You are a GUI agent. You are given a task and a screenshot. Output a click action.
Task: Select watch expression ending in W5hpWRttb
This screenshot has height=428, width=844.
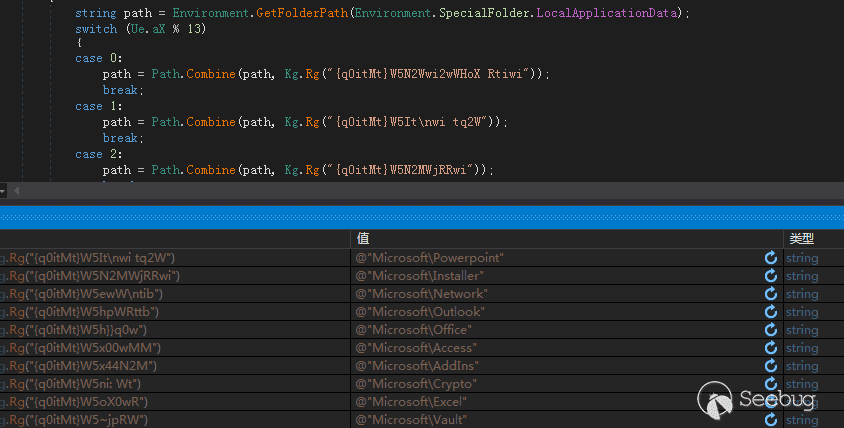tap(80, 312)
